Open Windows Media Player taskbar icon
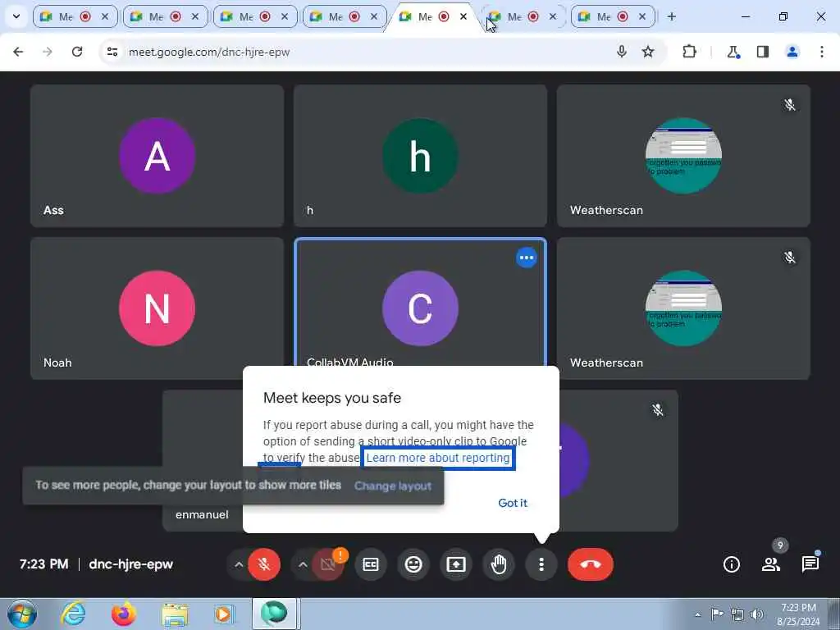Image resolution: width=840 pixels, height=630 pixels. click(x=223, y=614)
